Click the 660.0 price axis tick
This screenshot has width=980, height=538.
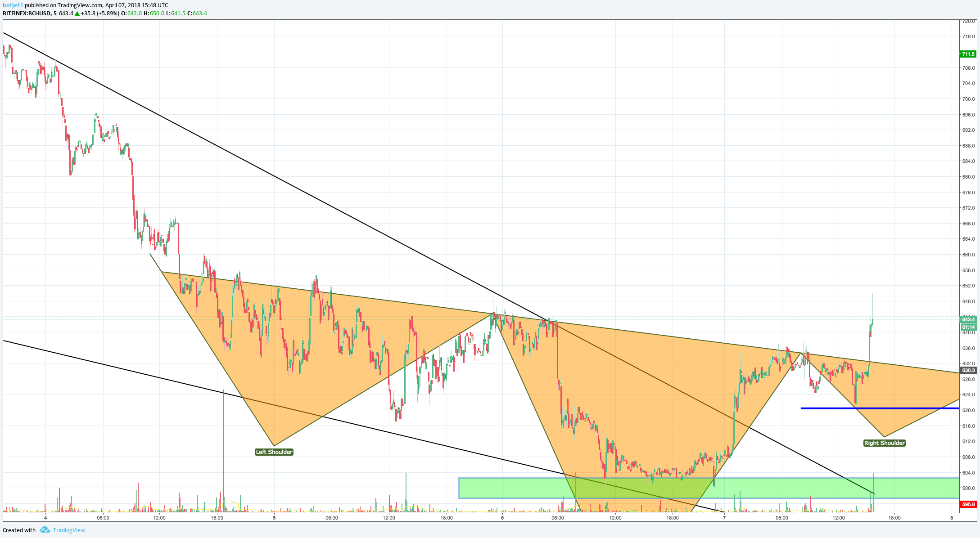pyautogui.click(x=968, y=255)
